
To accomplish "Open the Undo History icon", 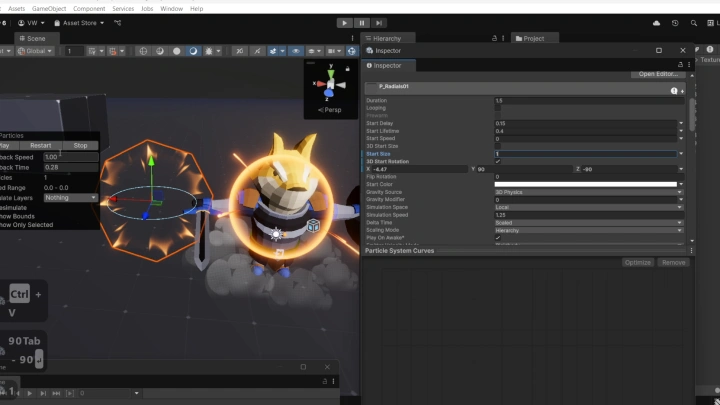I will click(x=675, y=23).
